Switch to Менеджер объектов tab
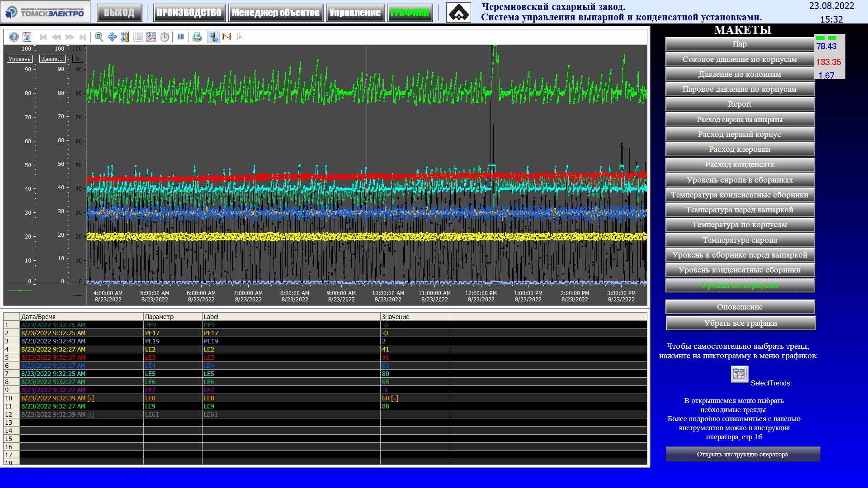 [276, 13]
